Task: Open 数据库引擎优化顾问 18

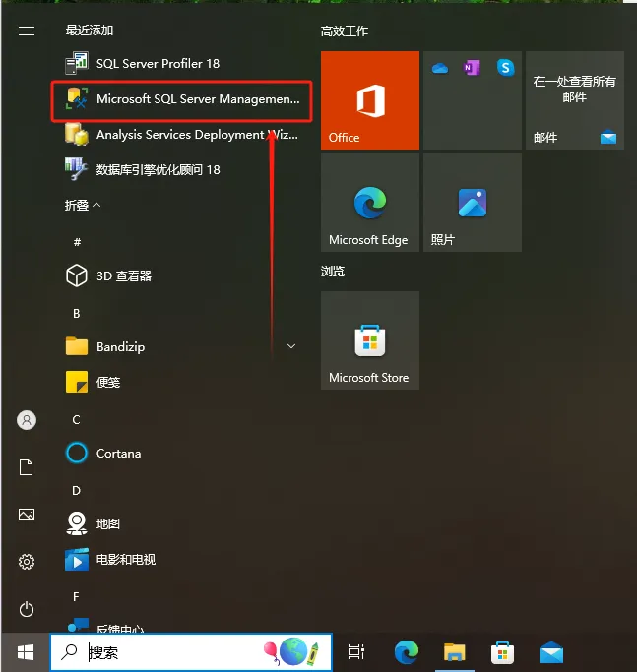Action: 180,169
